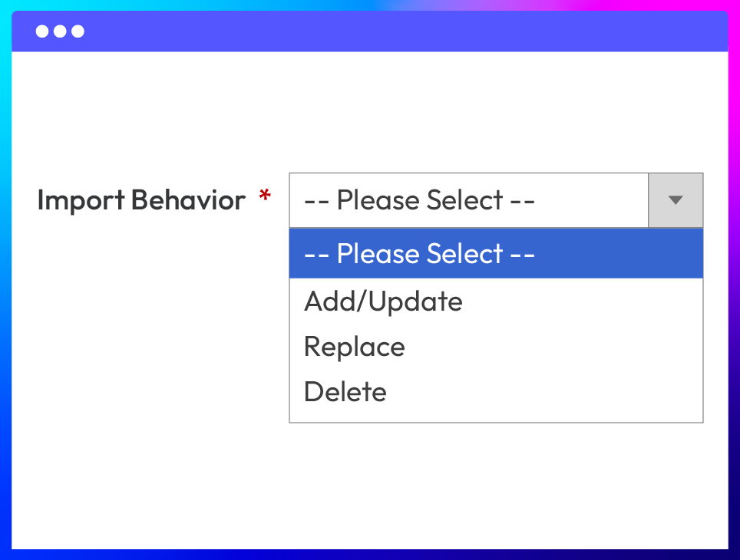Click the Import Behavior label
This screenshot has width=740, height=560.
tap(140, 199)
